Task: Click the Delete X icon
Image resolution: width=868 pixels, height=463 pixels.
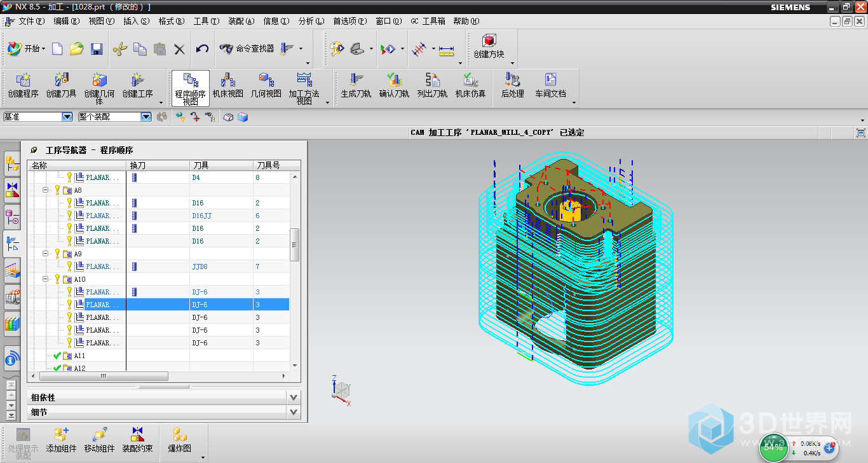Action: click(179, 49)
